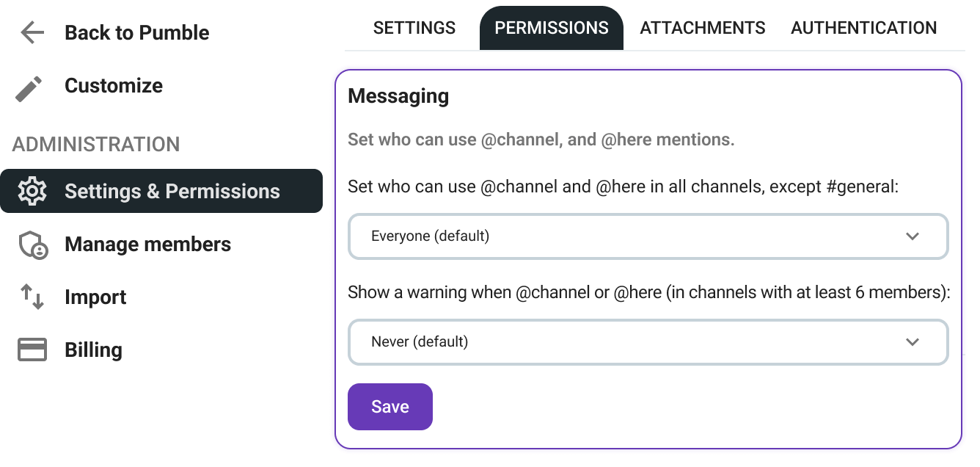Open the @channel and @here permission combo box
980x467 pixels.
tap(648, 236)
